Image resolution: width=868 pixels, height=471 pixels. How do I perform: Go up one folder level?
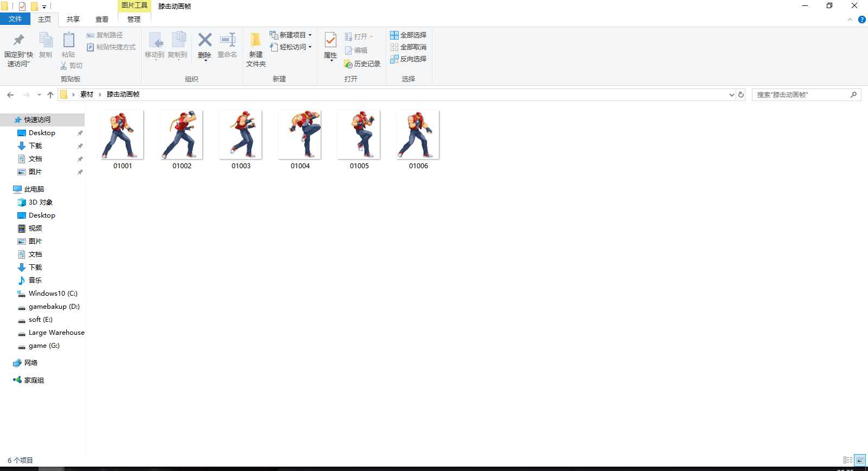(50, 95)
